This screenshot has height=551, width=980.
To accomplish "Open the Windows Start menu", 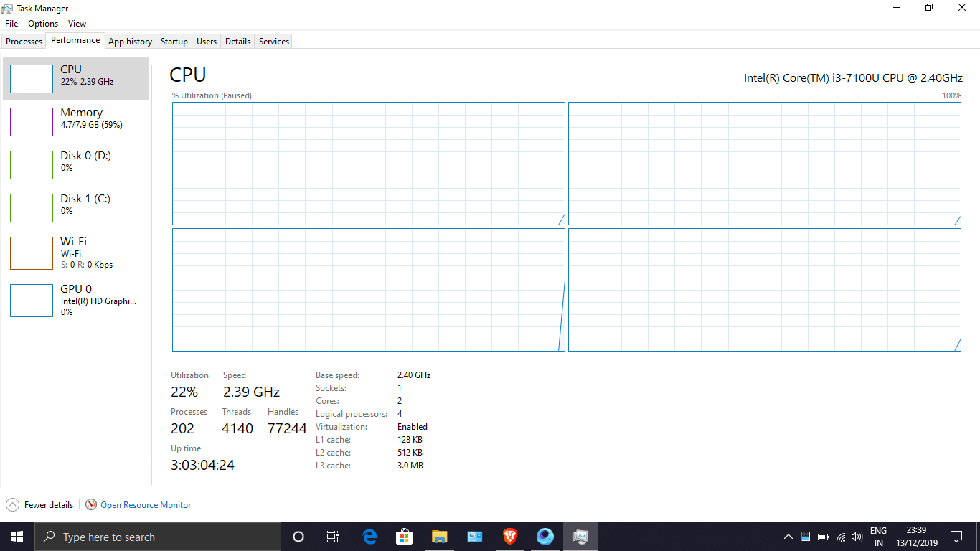I will [x=17, y=537].
